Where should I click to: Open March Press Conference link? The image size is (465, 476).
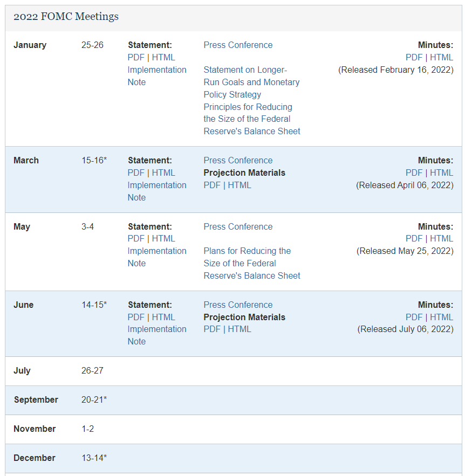pos(238,160)
